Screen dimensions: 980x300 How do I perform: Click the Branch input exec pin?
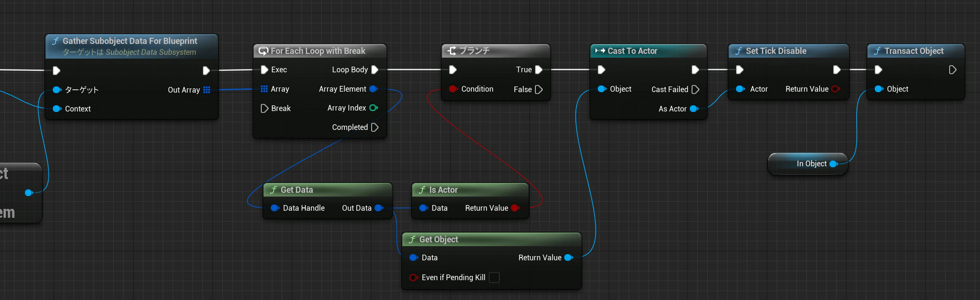pos(453,70)
